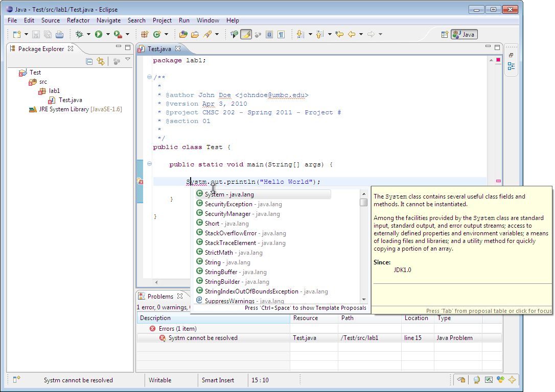Screen dimensions: 555x392
Task: Click the editor horizontal scroll left arrow
Action: 156,282
